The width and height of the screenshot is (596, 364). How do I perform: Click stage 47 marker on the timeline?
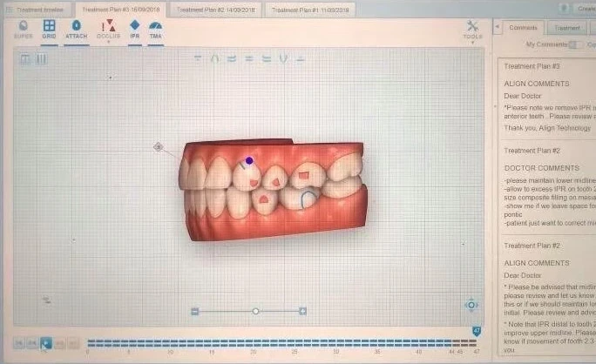(x=477, y=331)
